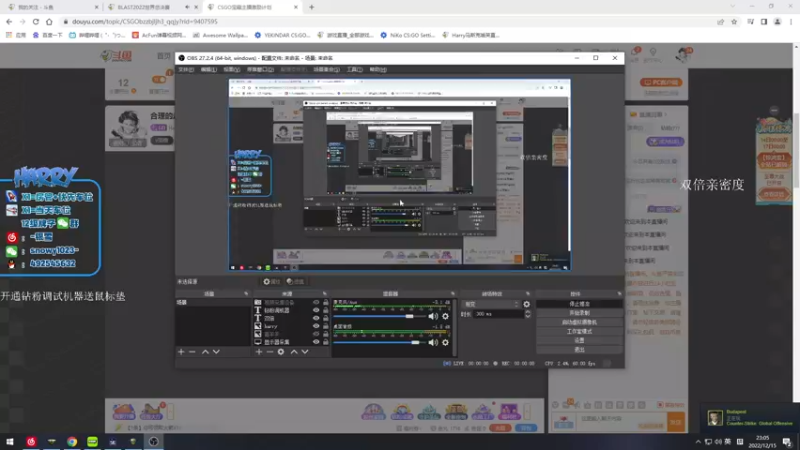Go back with Chrome back arrow
This screenshot has width=800, height=450.
tap(9, 21)
